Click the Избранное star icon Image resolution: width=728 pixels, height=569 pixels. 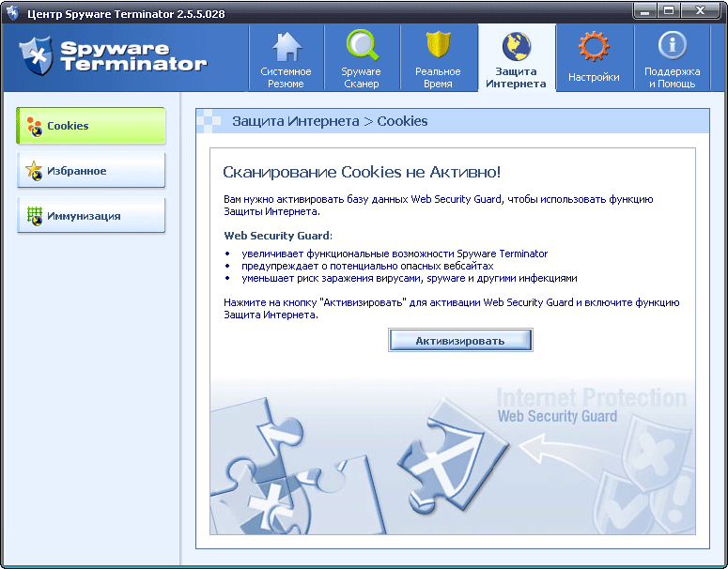coord(34,171)
